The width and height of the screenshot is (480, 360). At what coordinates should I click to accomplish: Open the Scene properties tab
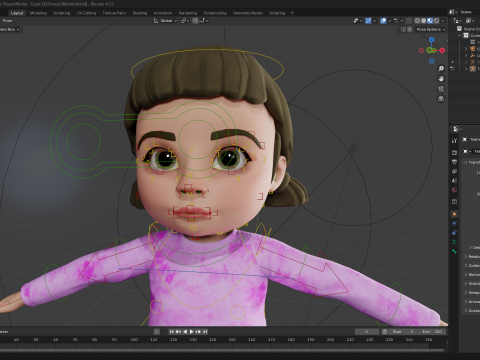pos(454,180)
